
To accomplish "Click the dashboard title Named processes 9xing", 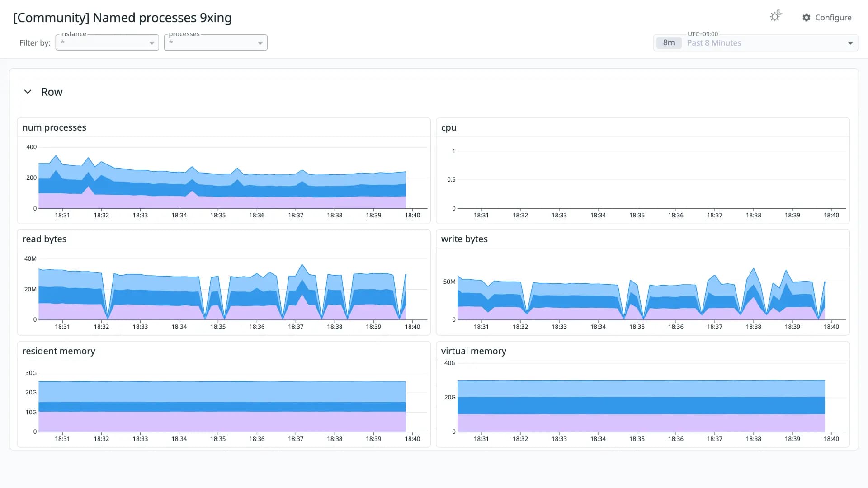I will tap(123, 18).
